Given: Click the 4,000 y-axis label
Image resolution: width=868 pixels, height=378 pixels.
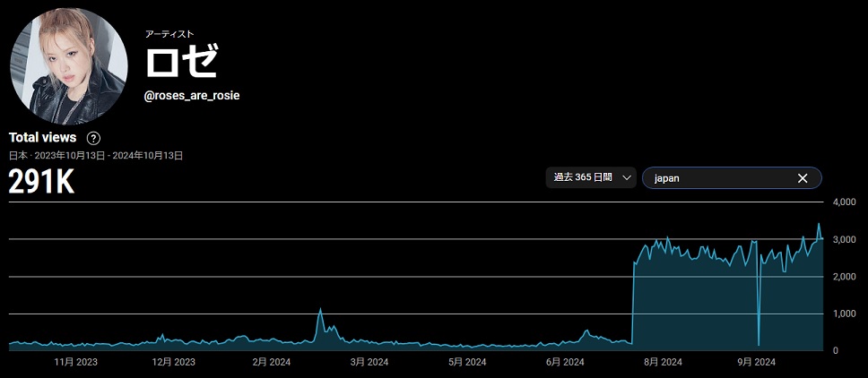Looking at the screenshot, I should click(x=846, y=202).
